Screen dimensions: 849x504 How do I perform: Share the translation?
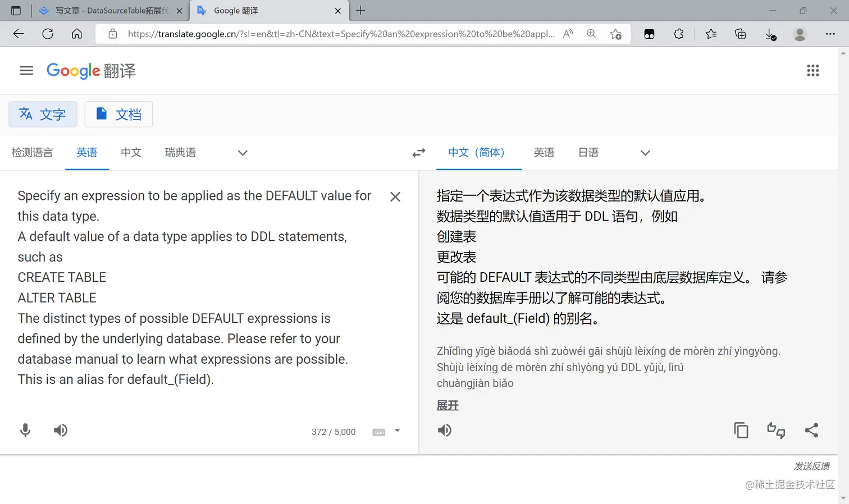tap(811, 430)
